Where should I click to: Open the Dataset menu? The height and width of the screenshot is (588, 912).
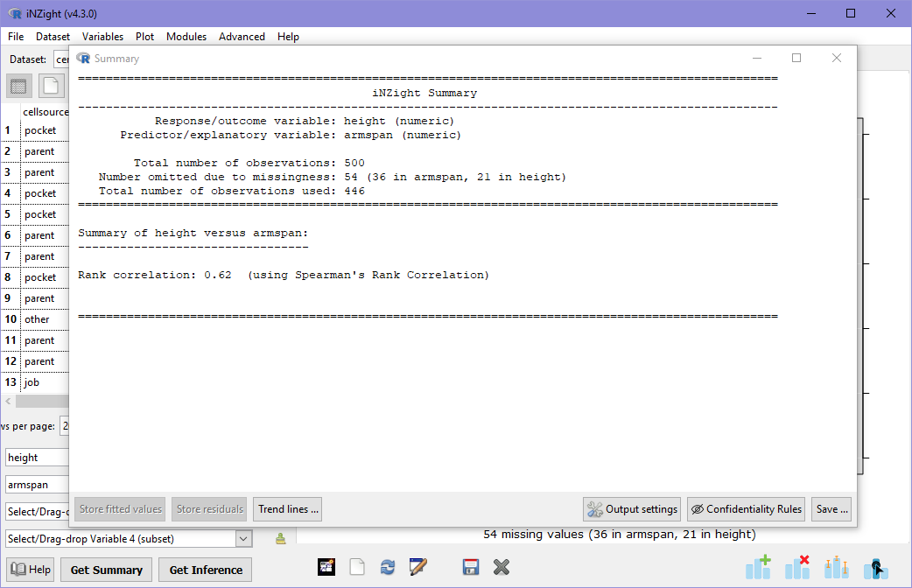pos(53,37)
